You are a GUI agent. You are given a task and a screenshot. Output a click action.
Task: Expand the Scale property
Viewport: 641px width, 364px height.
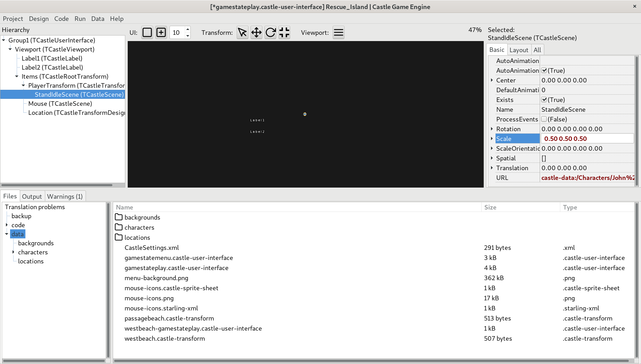pos(492,139)
